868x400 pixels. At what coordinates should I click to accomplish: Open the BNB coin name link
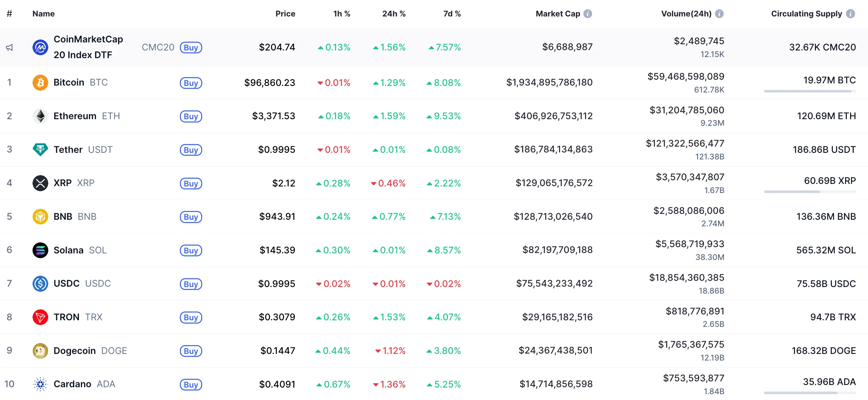(x=63, y=216)
